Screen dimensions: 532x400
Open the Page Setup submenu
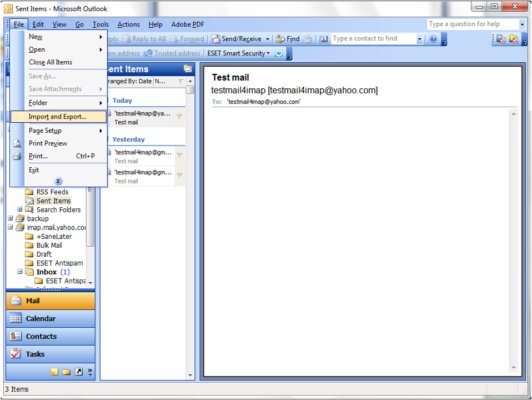point(58,131)
